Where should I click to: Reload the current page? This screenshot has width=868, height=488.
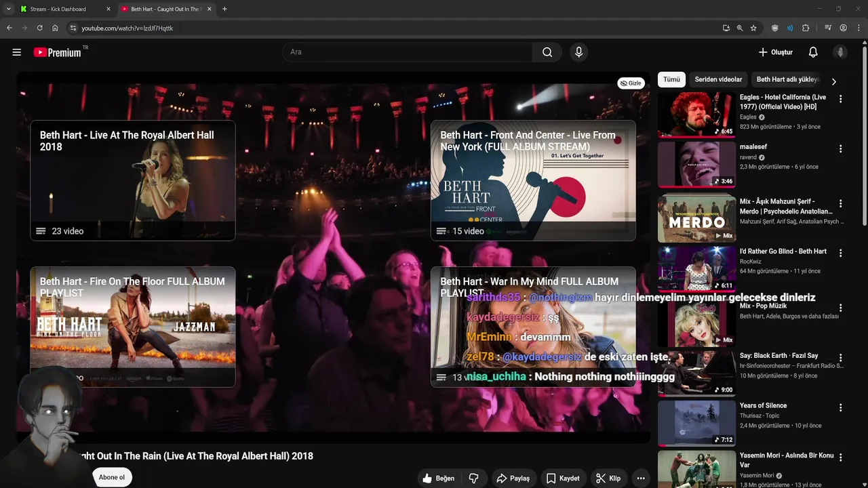(x=40, y=28)
